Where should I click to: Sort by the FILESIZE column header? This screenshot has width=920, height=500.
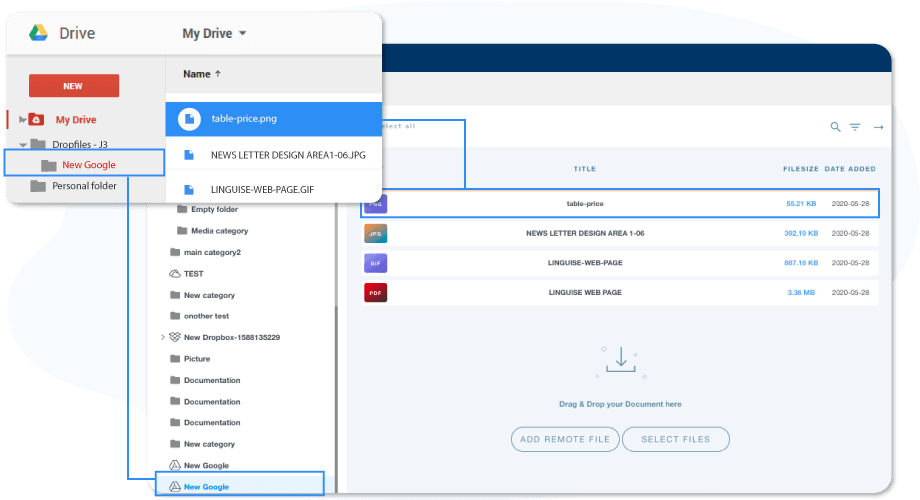(x=799, y=169)
